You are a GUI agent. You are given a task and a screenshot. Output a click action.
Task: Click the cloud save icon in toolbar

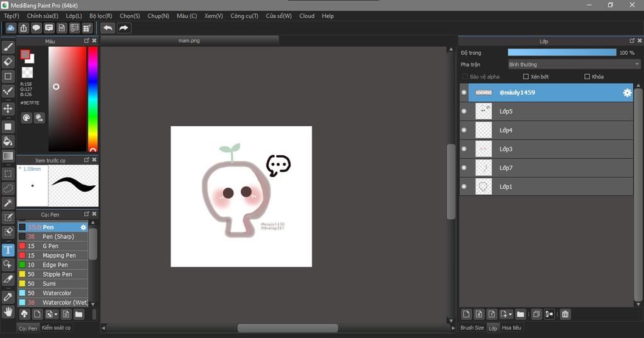click(11, 28)
